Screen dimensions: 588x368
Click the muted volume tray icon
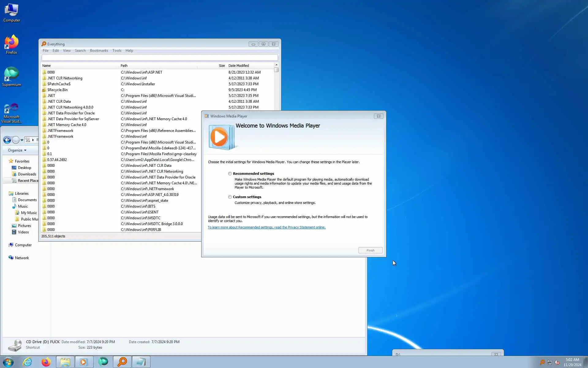(x=557, y=362)
